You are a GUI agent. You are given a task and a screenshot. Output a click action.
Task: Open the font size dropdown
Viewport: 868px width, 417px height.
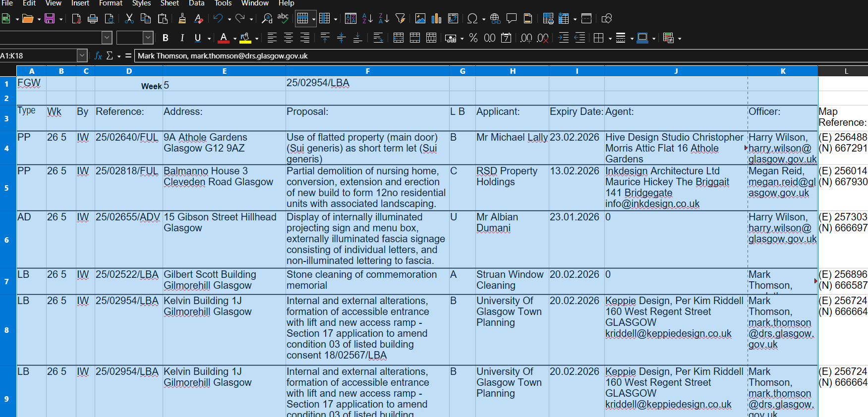click(148, 38)
